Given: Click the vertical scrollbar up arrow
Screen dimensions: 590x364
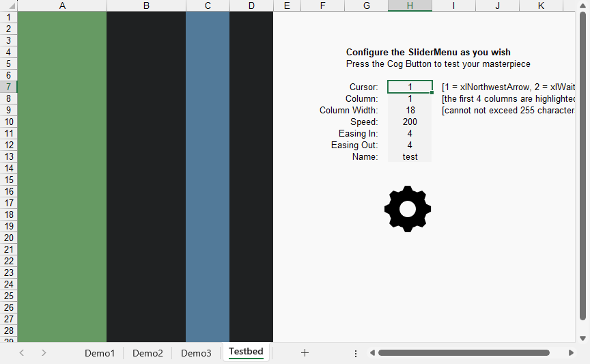Looking at the screenshot, I should 582,6.
